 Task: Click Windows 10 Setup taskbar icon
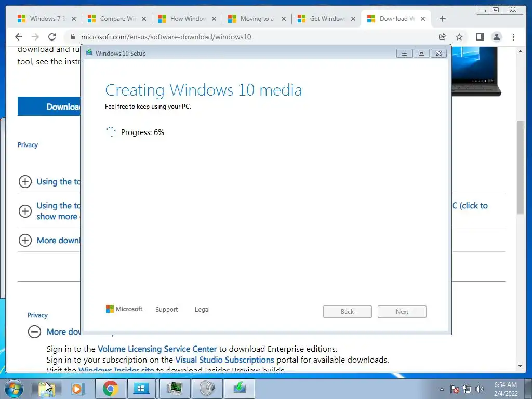[x=239, y=389]
